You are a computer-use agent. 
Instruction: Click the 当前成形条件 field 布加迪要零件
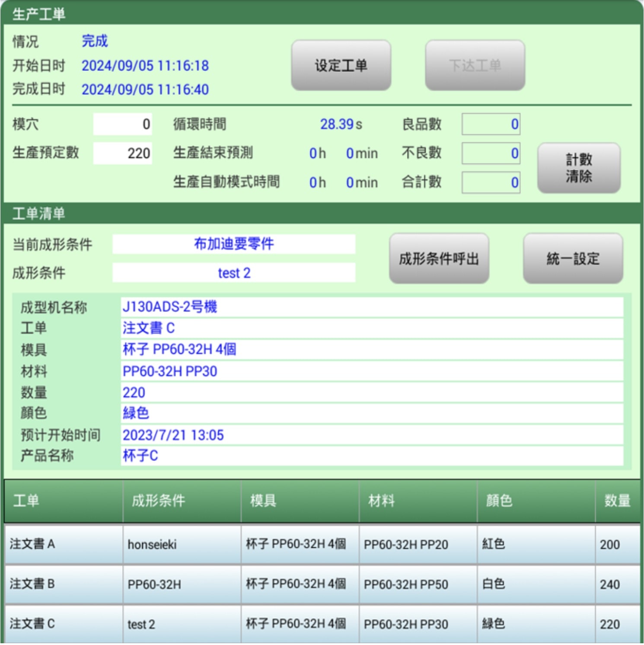coord(234,244)
